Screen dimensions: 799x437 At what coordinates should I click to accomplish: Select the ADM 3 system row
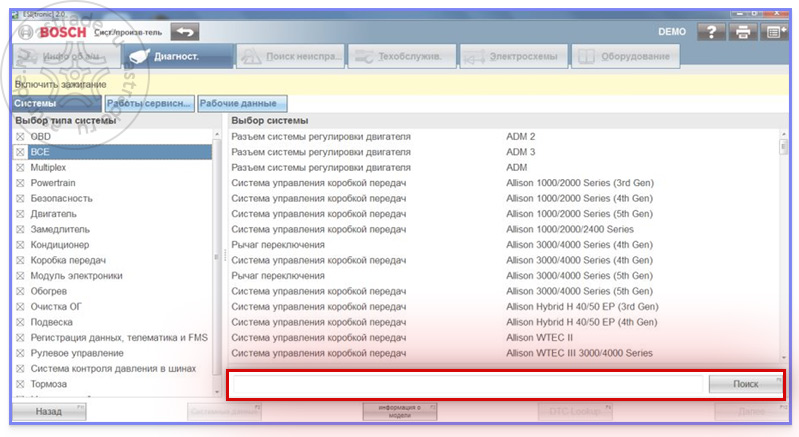[503, 152]
